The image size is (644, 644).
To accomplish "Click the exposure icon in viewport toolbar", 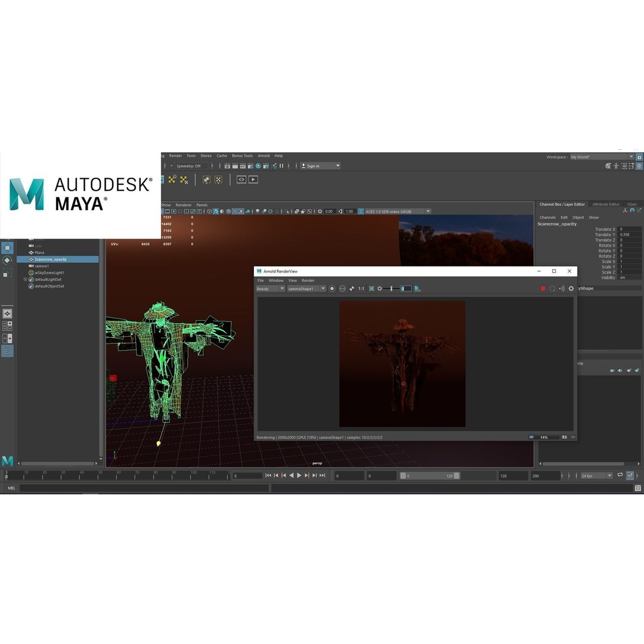I will click(320, 212).
